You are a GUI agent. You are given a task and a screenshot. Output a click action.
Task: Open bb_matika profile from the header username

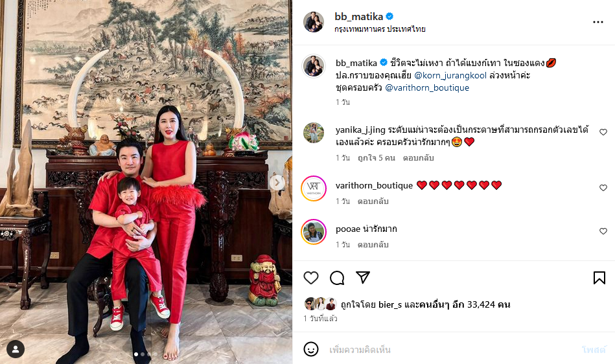coord(358,16)
